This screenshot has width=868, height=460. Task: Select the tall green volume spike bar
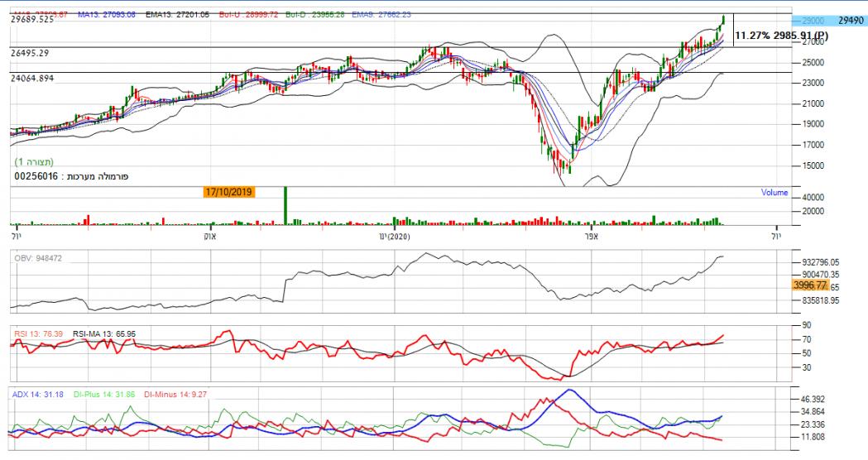point(285,205)
